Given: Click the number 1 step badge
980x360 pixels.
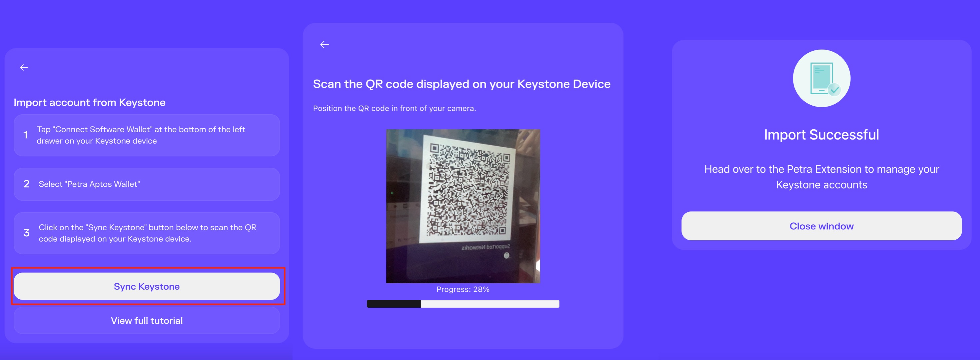Looking at the screenshot, I should (25, 135).
